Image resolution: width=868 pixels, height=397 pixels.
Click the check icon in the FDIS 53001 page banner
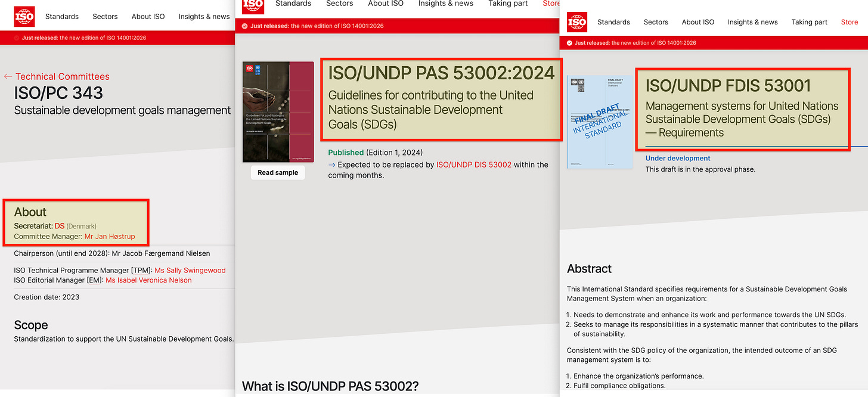(570, 43)
